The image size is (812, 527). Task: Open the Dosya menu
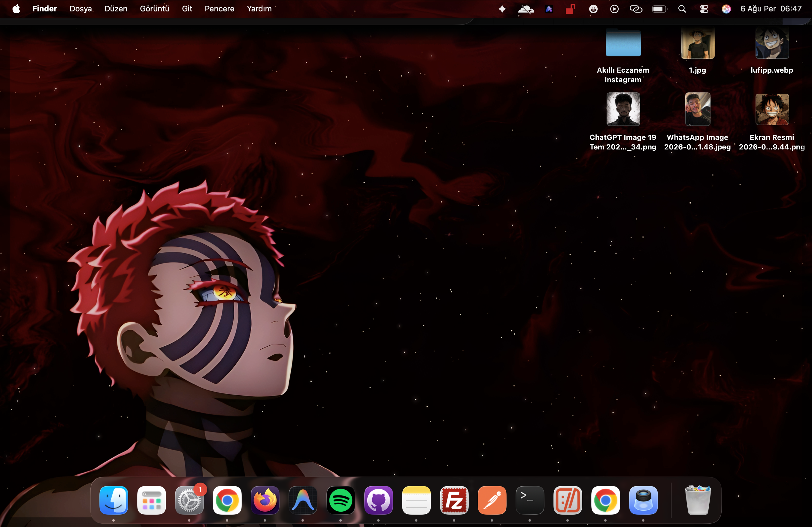coord(81,9)
